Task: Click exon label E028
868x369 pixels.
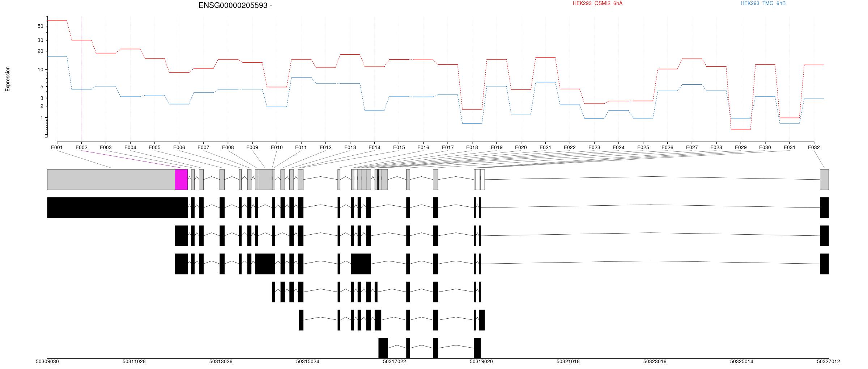Action: 716,147
